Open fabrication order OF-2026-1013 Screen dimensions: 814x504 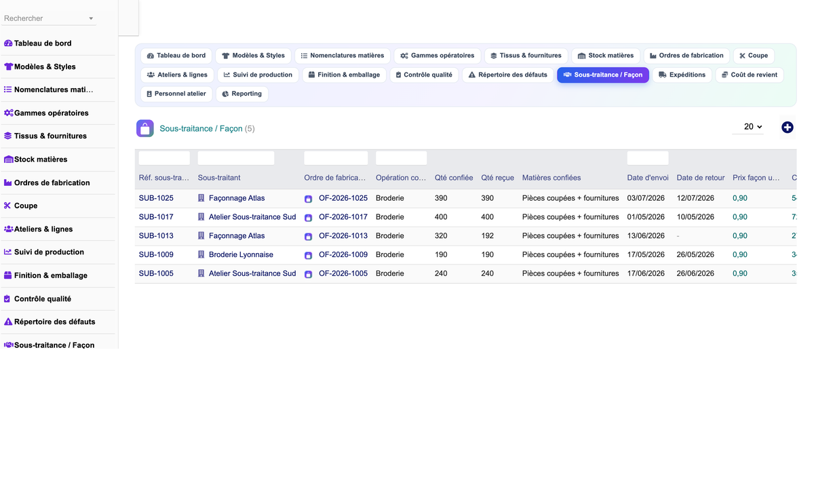[x=343, y=236]
